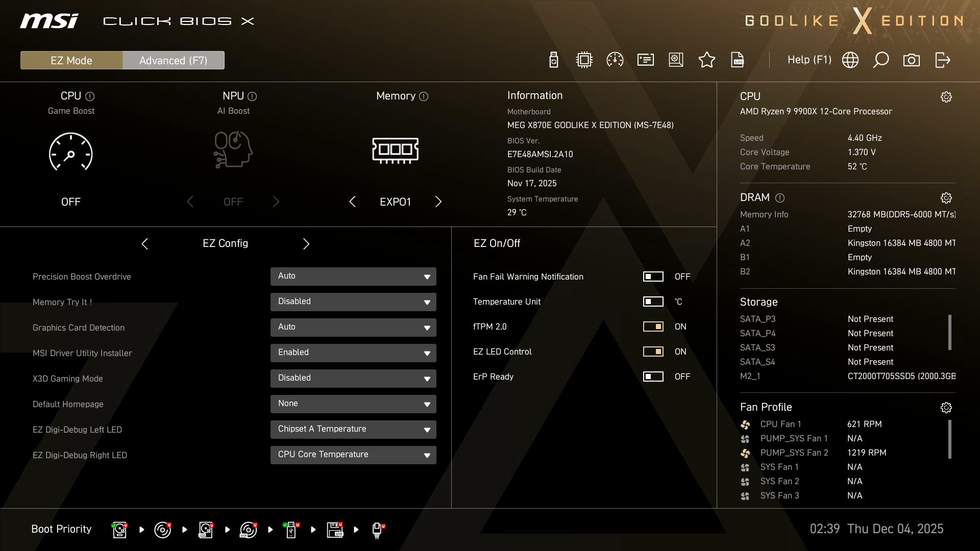Take a BIOS screenshot with the camera icon
The width and height of the screenshot is (980, 551).
[x=912, y=60]
